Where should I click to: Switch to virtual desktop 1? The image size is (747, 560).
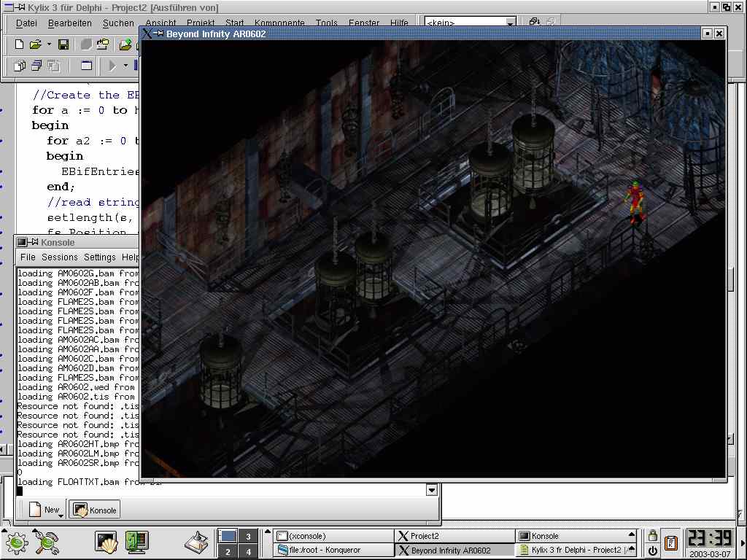[228, 536]
